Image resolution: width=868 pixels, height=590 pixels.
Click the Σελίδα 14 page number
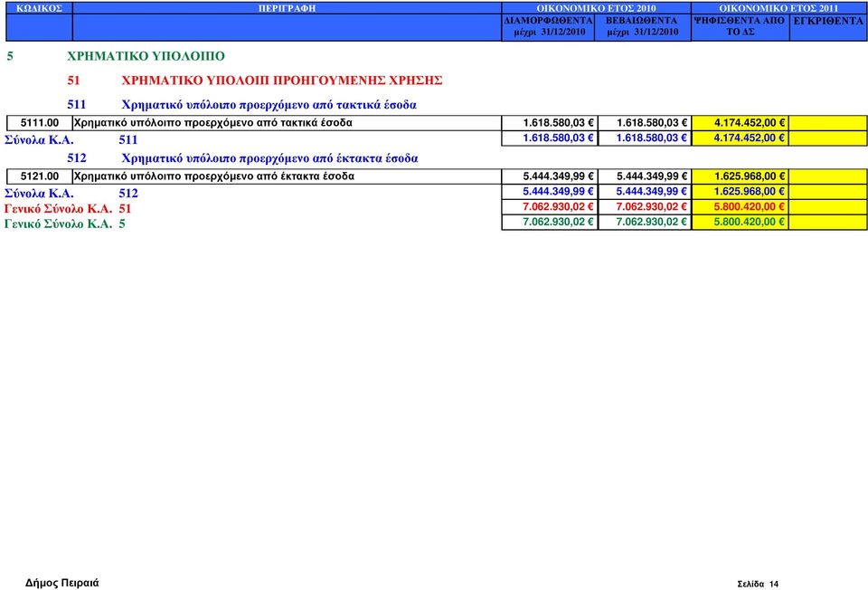click(758, 585)
